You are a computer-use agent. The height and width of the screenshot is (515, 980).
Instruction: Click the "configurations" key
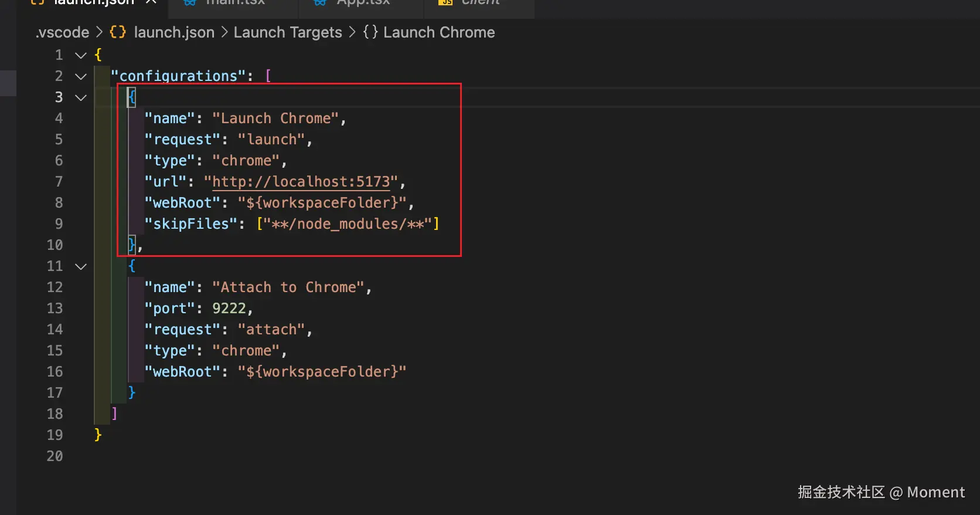178,76
